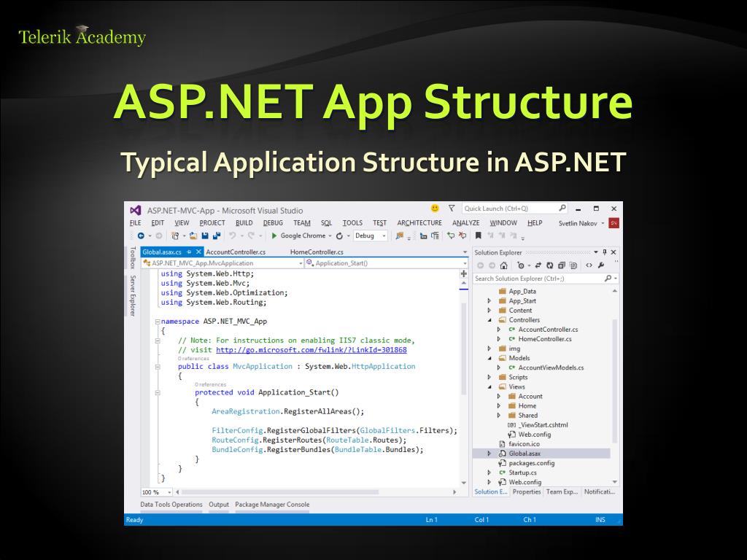The width and height of the screenshot is (747, 560).
Task: Click the Navigate Backward toolbar icon
Action: (x=141, y=236)
